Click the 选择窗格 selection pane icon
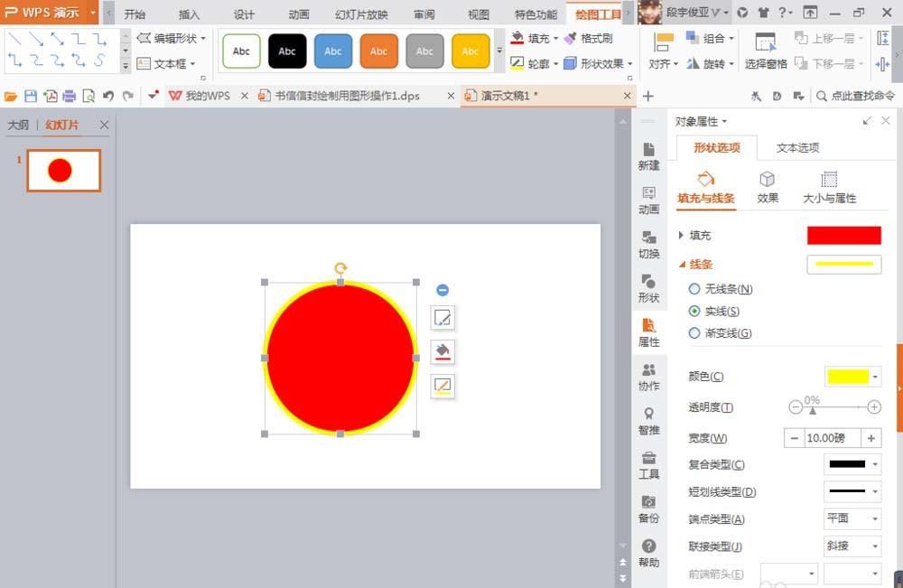Viewport: 903px width, 588px height. tap(766, 51)
